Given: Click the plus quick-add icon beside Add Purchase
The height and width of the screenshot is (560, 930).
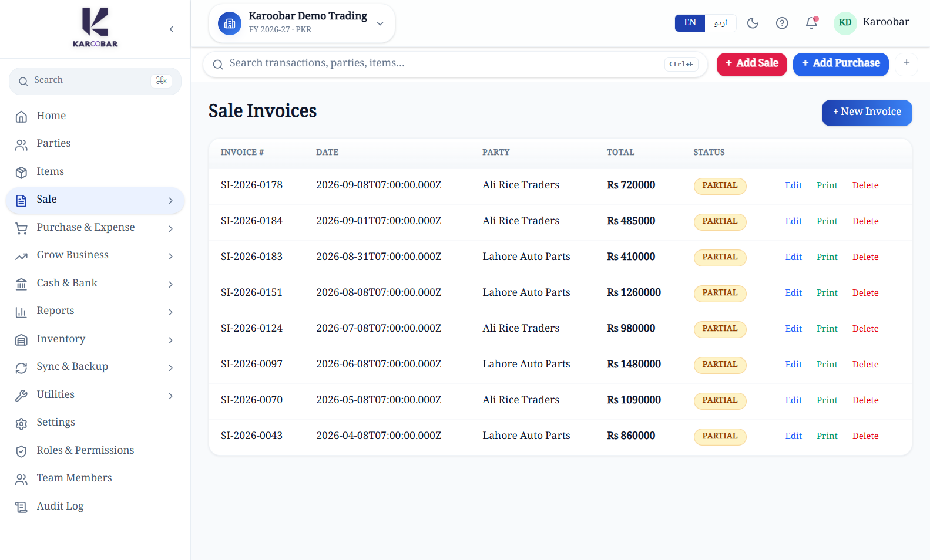Looking at the screenshot, I should tap(907, 63).
